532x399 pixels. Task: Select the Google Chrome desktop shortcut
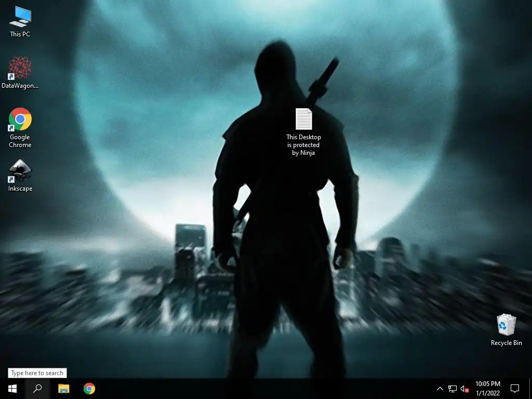click(20, 128)
